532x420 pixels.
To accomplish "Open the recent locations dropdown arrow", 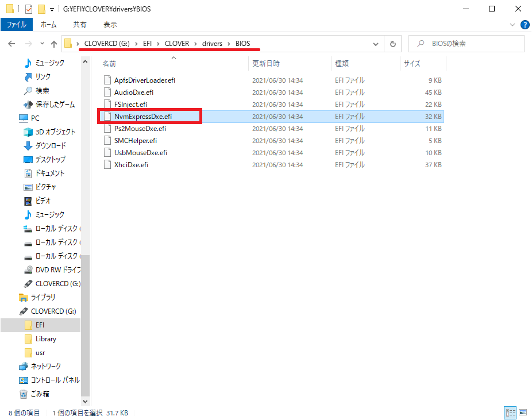I will pos(41,44).
